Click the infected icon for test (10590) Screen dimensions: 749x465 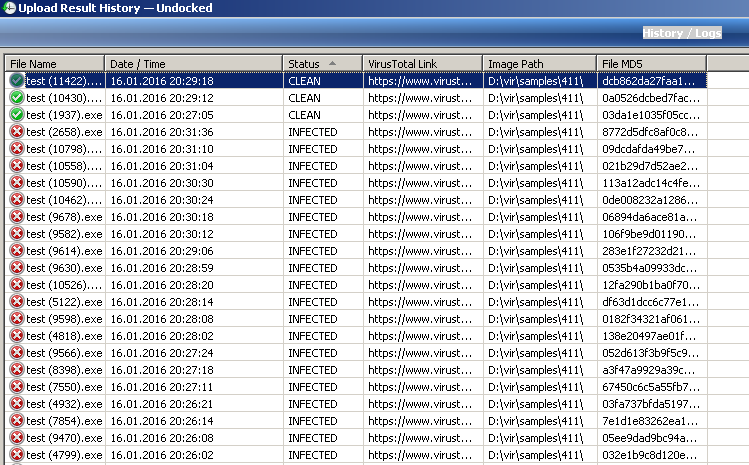17,183
